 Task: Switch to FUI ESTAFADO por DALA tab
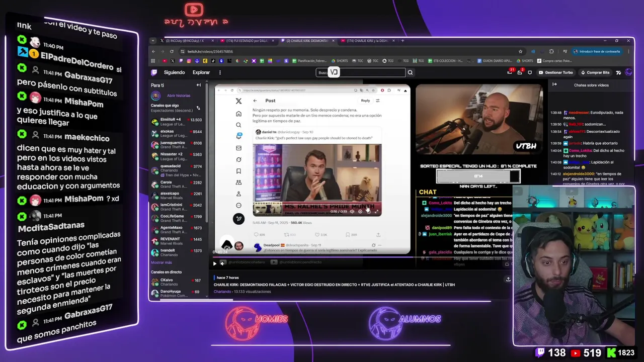247,41
